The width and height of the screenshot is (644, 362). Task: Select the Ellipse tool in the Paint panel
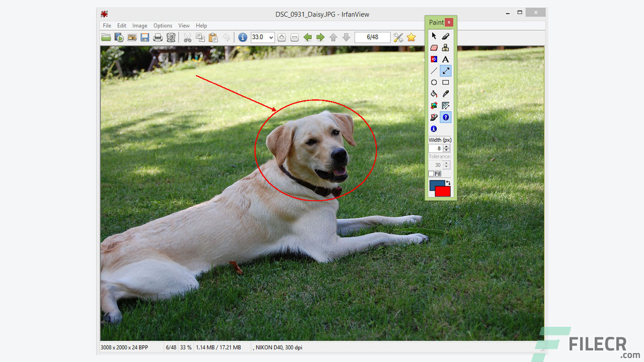[434, 82]
